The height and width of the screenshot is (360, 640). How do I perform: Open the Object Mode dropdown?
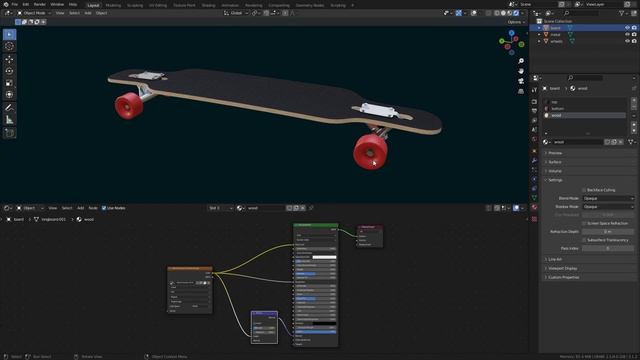click(34, 13)
